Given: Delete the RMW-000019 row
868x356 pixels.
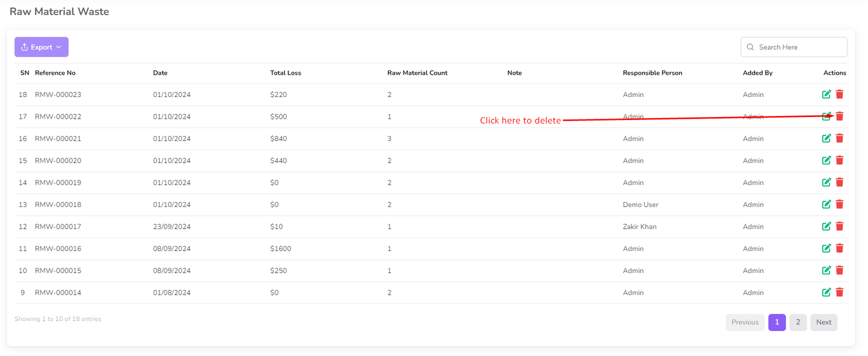Looking at the screenshot, I should pyautogui.click(x=839, y=183).
